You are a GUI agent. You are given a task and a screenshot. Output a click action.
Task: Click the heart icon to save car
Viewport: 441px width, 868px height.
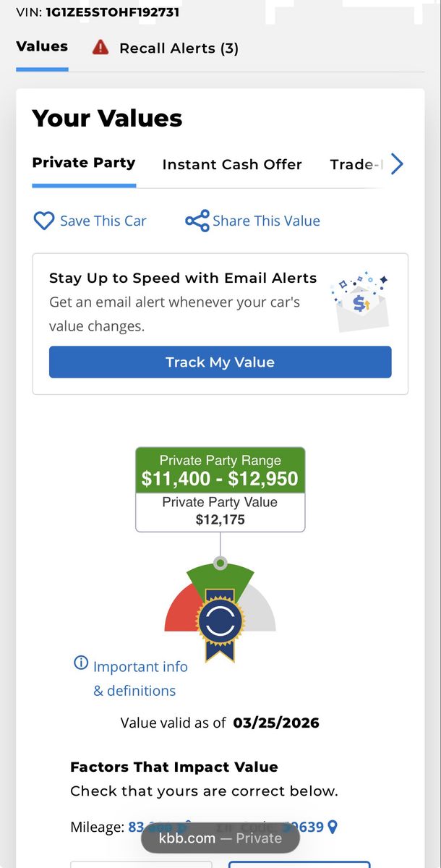pos(44,221)
